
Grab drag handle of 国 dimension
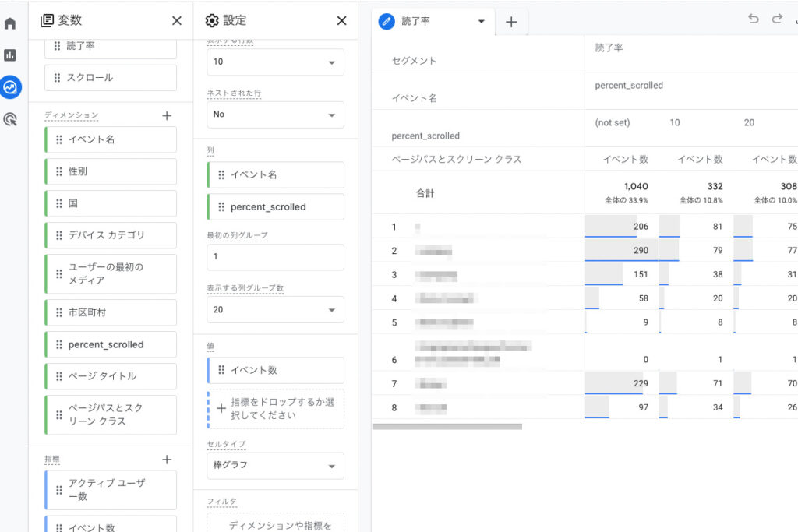click(59, 203)
